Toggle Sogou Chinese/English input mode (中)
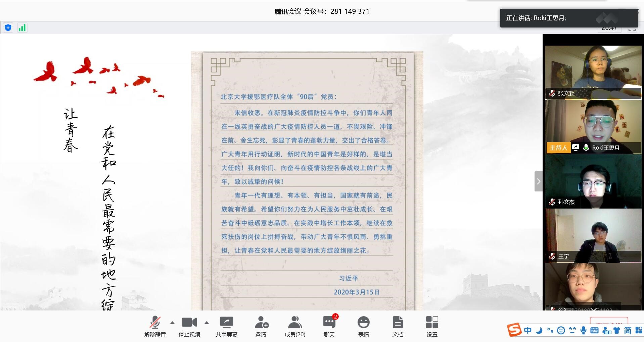The image size is (644, 342). tap(527, 331)
